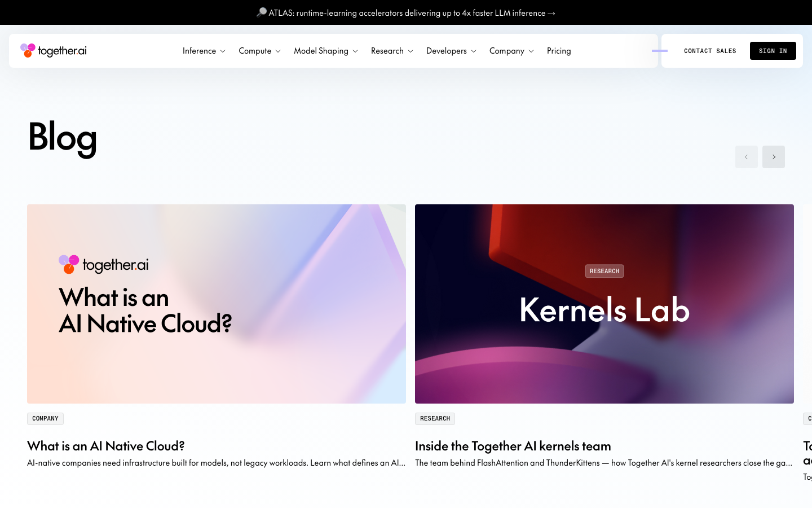This screenshot has width=812, height=508.
Task: Expand the Compute dropdown menu
Action: coord(259,51)
